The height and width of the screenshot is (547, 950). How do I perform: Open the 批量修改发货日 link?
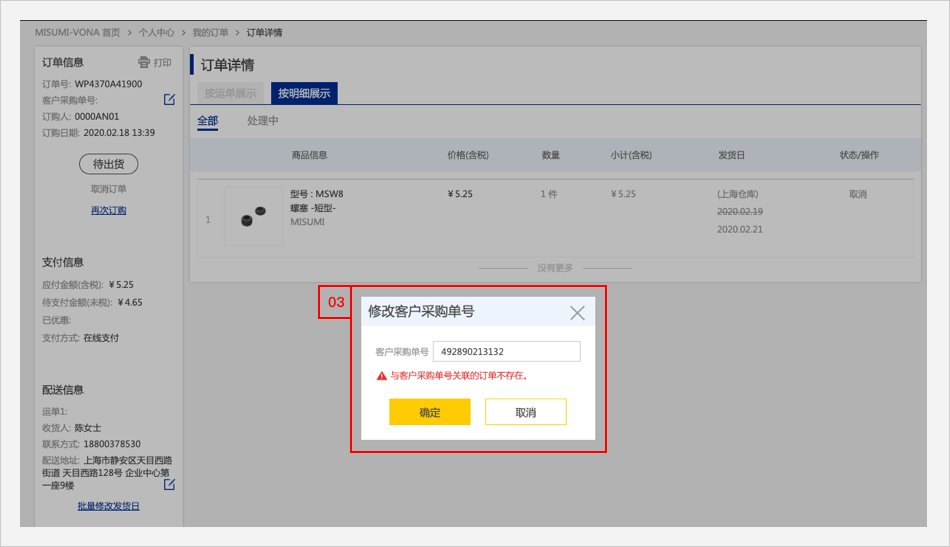(108, 506)
